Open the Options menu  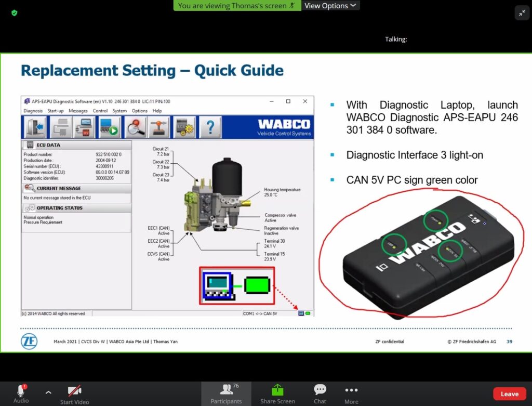139,111
